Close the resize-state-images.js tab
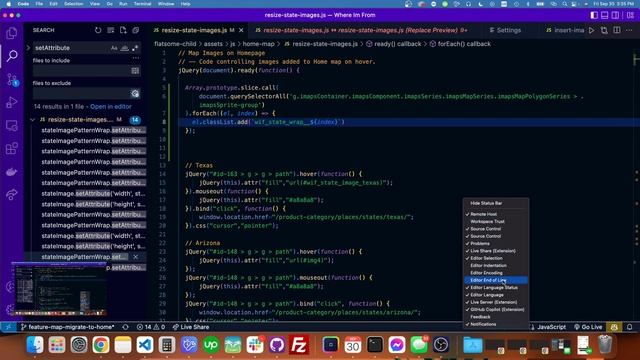The height and width of the screenshot is (360, 640). tap(241, 30)
